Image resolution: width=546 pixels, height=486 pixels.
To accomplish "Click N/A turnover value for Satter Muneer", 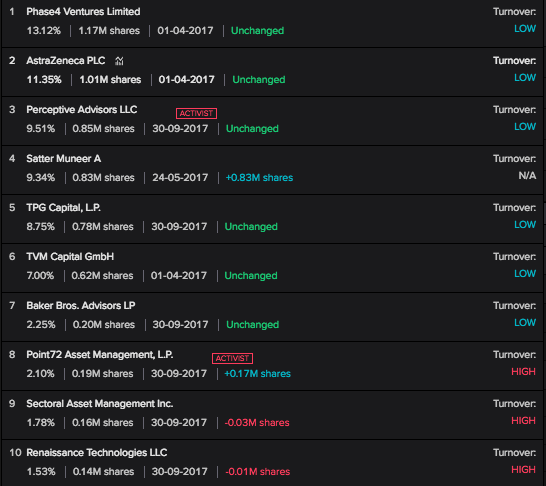I will pyautogui.click(x=527, y=175).
